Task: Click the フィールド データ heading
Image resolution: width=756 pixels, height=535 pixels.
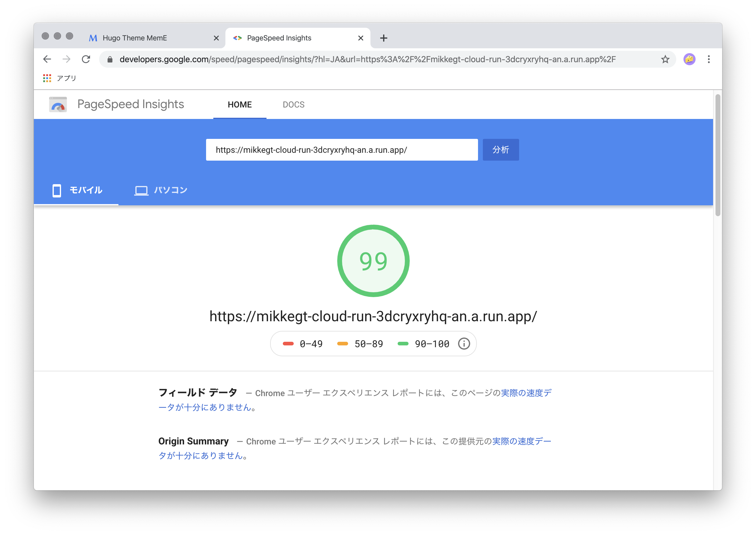Action: click(198, 392)
